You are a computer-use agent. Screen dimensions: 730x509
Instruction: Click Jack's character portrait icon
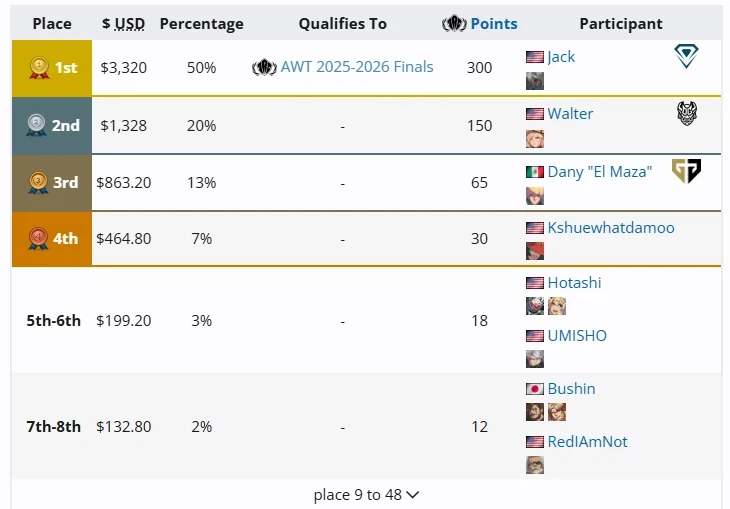pyautogui.click(x=535, y=81)
